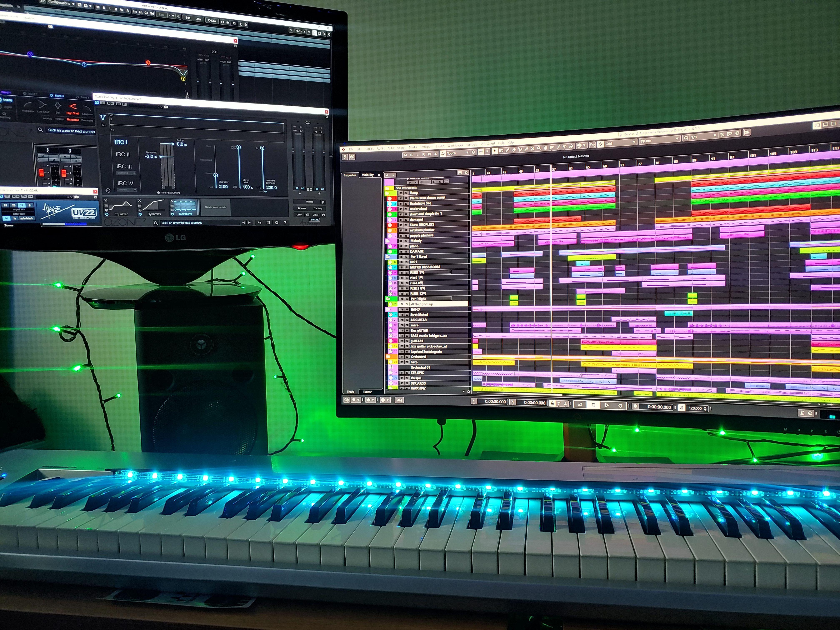Collapse the BAND folder track
Image resolution: width=840 pixels, height=630 pixels.
[388, 310]
